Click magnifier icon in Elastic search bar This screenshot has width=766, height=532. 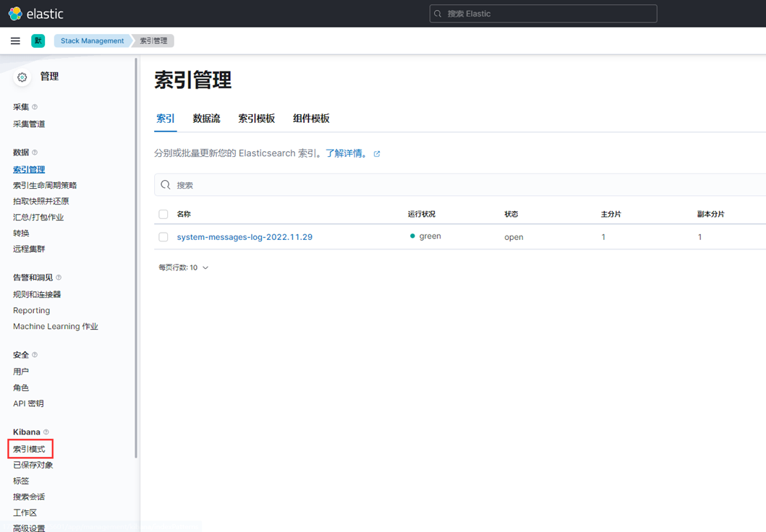(x=438, y=14)
